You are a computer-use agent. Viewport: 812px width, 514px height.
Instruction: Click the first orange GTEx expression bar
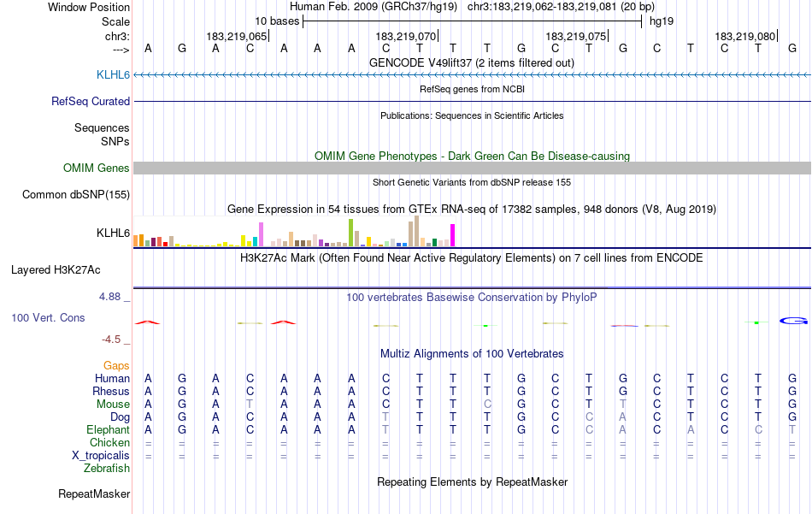[136, 241]
